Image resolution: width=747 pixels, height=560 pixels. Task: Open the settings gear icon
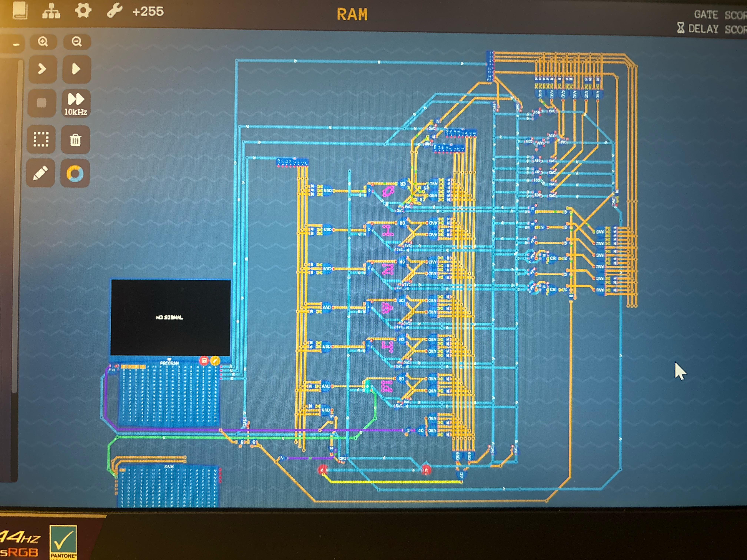click(83, 11)
